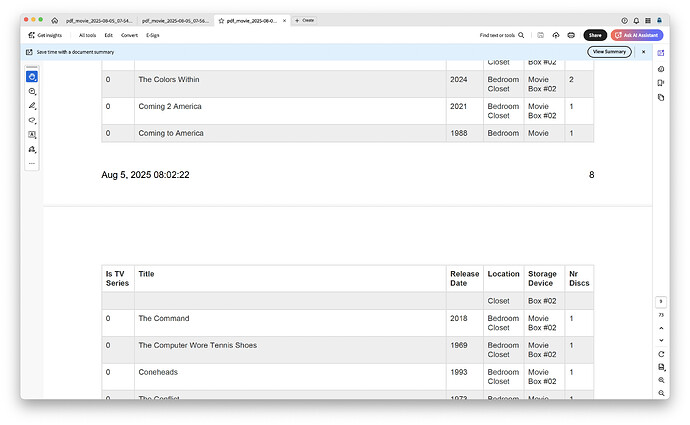Click the 'Title' column header
This screenshot has width=690, height=425.
click(x=290, y=278)
